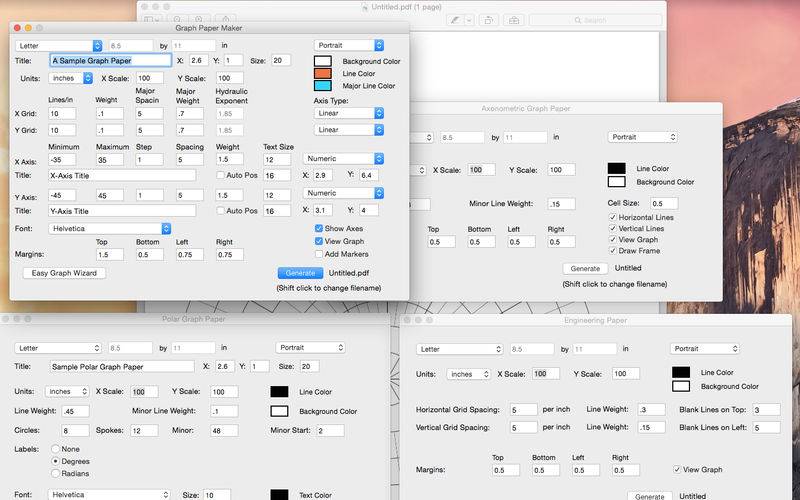Pick the black Line Color swatch in Engineering window
The height and width of the screenshot is (500, 800).
pyautogui.click(x=681, y=372)
